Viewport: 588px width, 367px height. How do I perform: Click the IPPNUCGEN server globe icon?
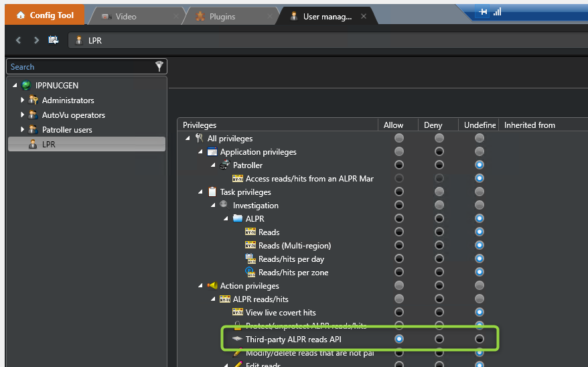point(26,86)
